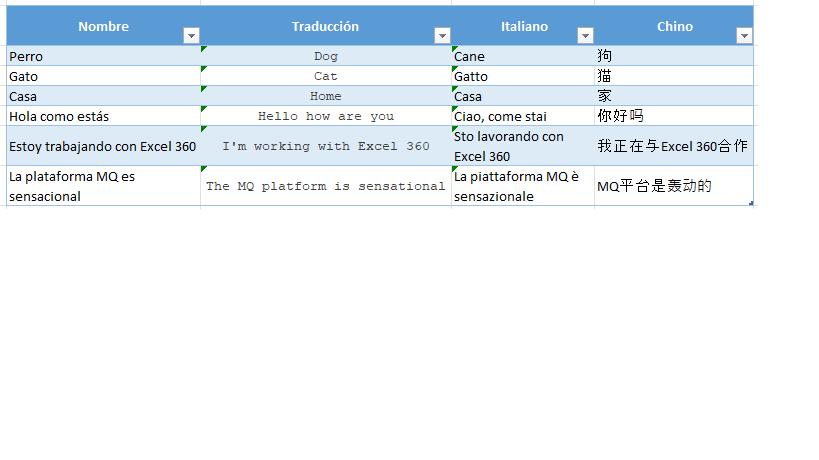Click the cell Ciao, come stai

[x=523, y=116]
